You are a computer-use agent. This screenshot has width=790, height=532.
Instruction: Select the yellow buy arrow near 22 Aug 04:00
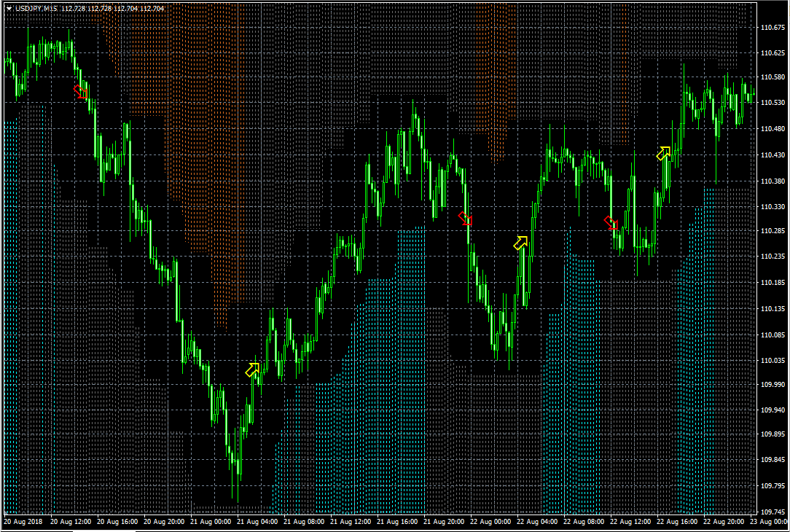tap(520, 243)
